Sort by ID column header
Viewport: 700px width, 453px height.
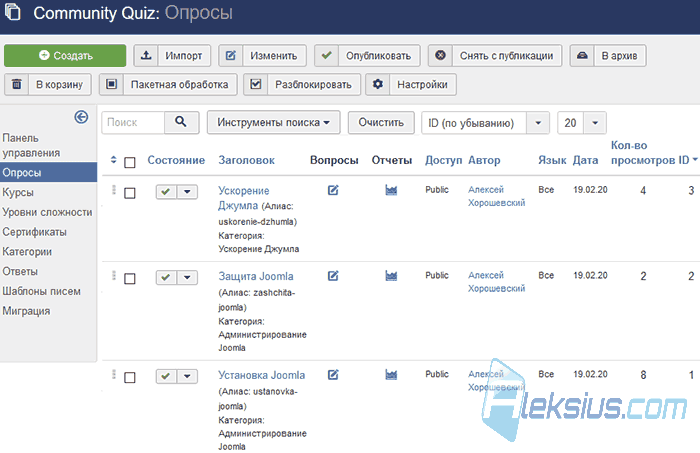pos(687,160)
